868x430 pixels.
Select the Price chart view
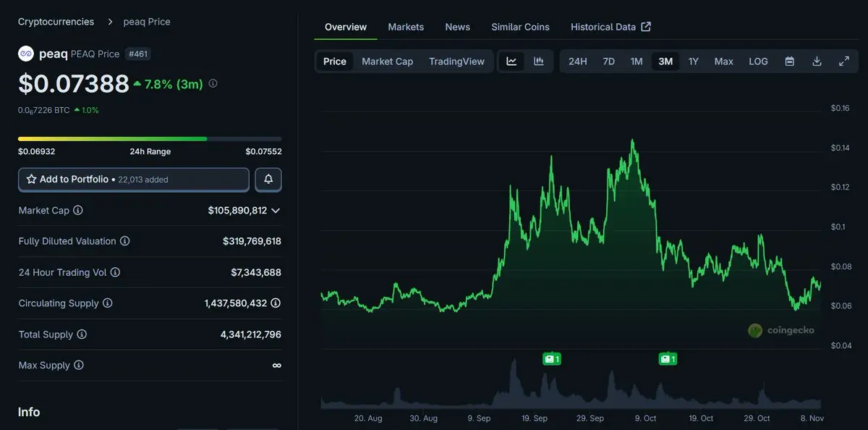pos(335,62)
